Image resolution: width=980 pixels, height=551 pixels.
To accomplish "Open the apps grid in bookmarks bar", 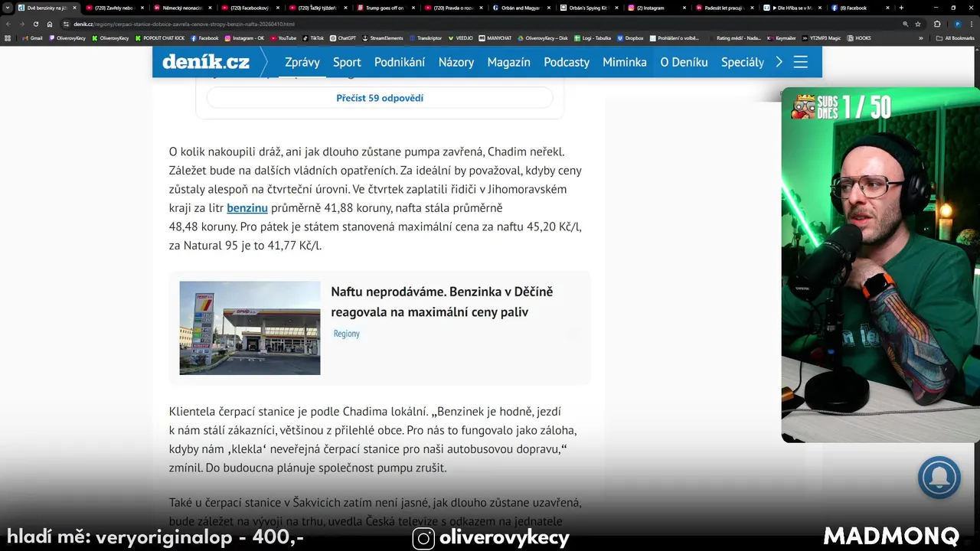I will (8, 37).
